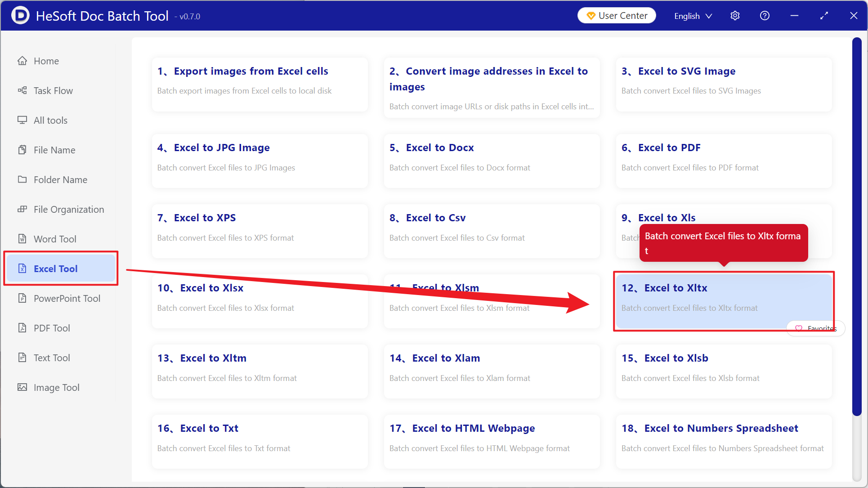
Task: Open help with the question mark icon
Action: point(765,16)
